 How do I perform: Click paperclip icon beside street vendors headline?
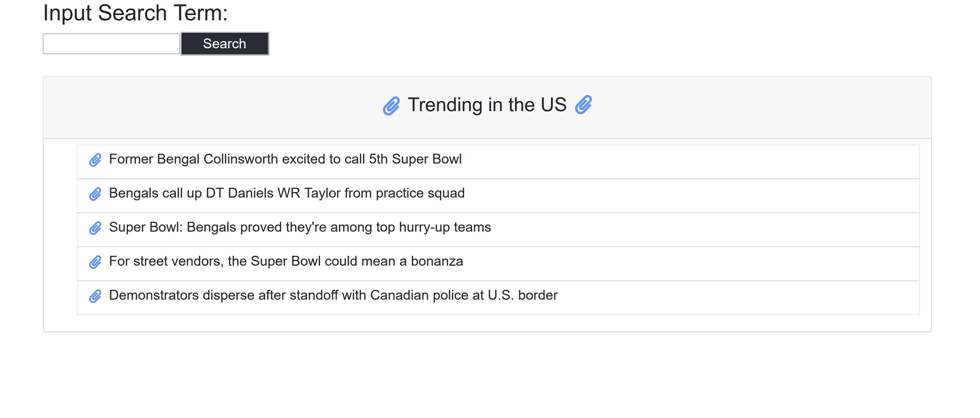pos(95,262)
